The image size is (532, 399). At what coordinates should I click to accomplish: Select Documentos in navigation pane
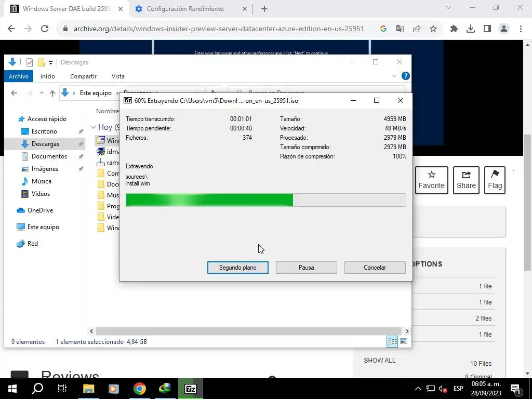[49, 156]
